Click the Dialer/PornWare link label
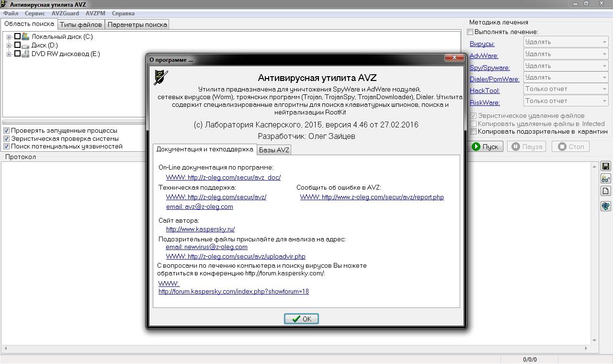The image size is (613, 364). click(x=495, y=80)
